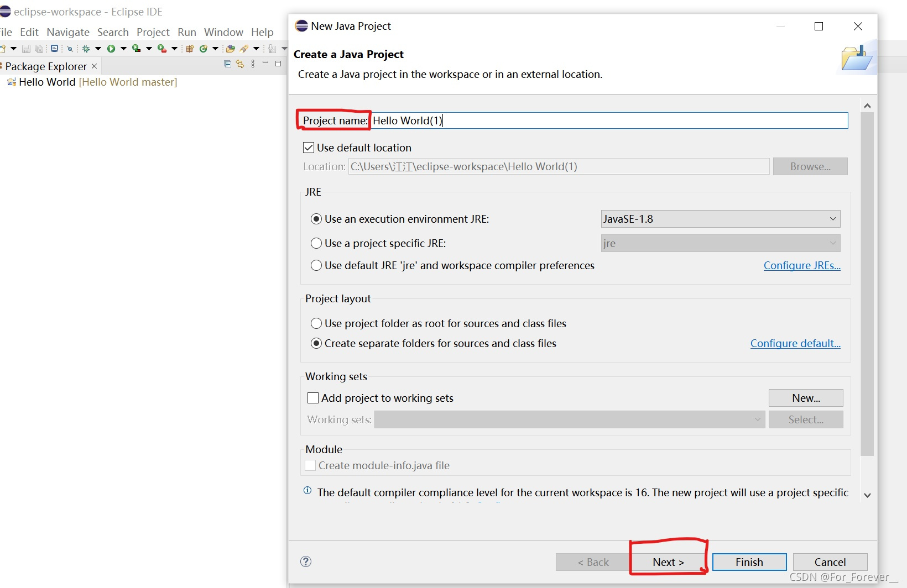
Task: Check Add project to working sets
Action: coord(313,398)
